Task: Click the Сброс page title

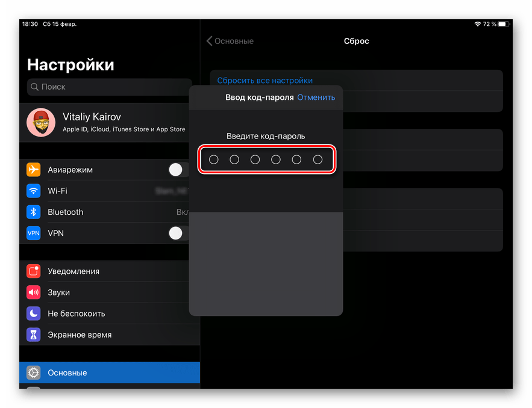Action: click(356, 41)
